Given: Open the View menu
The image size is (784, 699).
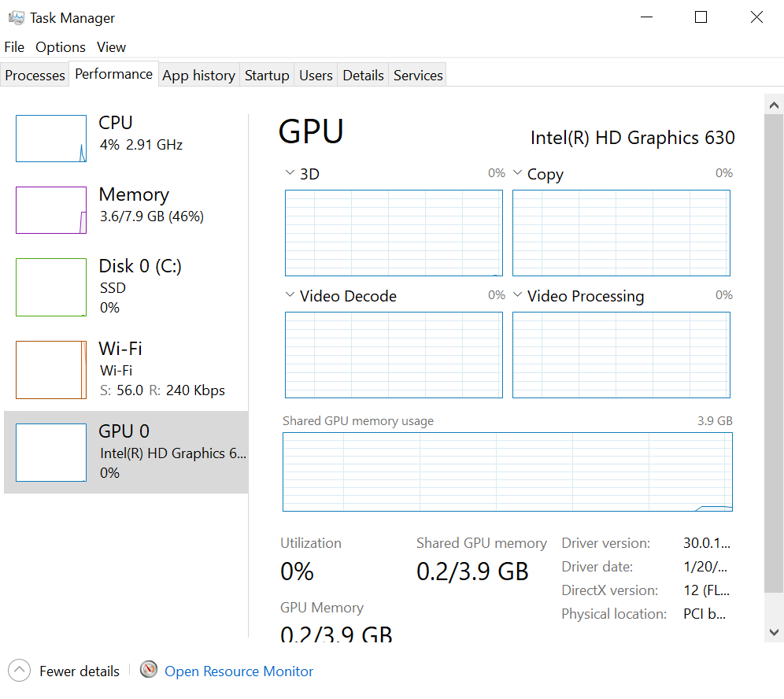Looking at the screenshot, I should [x=111, y=47].
